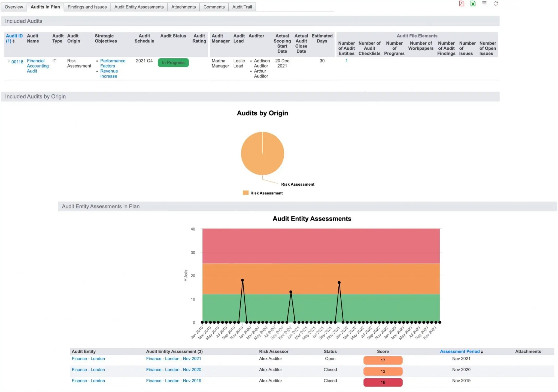The height and width of the screenshot is (392, 558).
Task: Click the Risk Assessment pie slice
Action: point(262,153)
